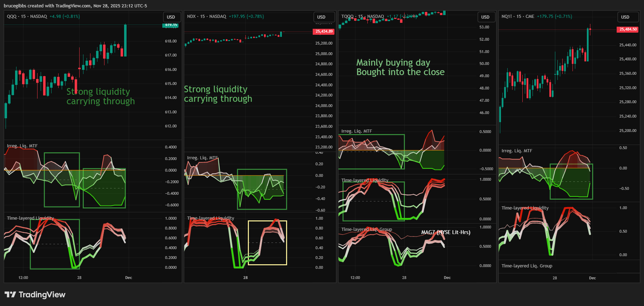The height and width of the screenshot is (306, 644).
Task: Select Irreg. Liq. MTF indicator label on QQQ
Action: (x=22, y=146)
